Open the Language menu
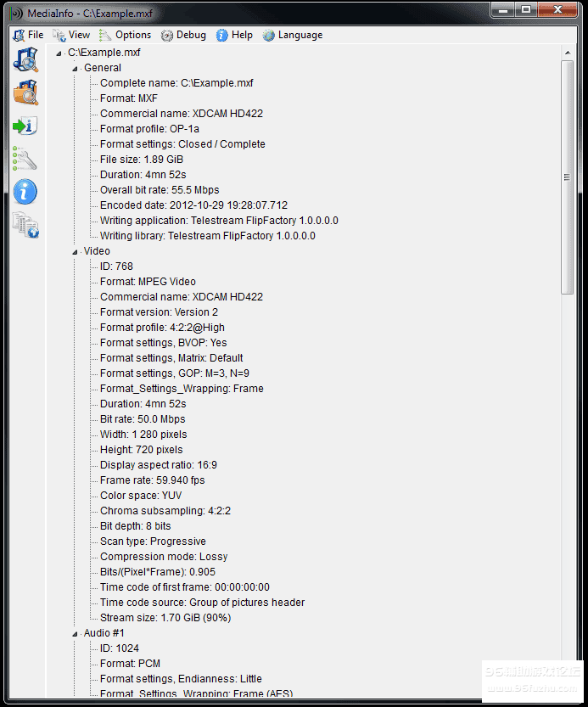 click(x=293, y=35)
